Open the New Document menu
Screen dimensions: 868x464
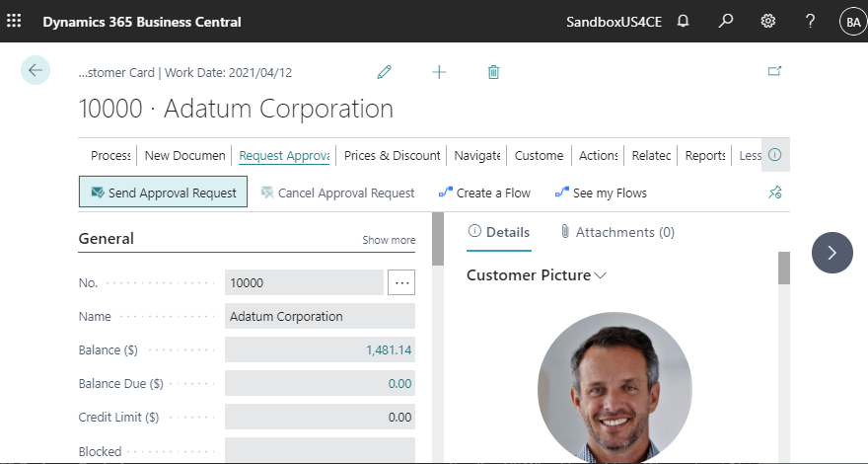coord(184,156)
